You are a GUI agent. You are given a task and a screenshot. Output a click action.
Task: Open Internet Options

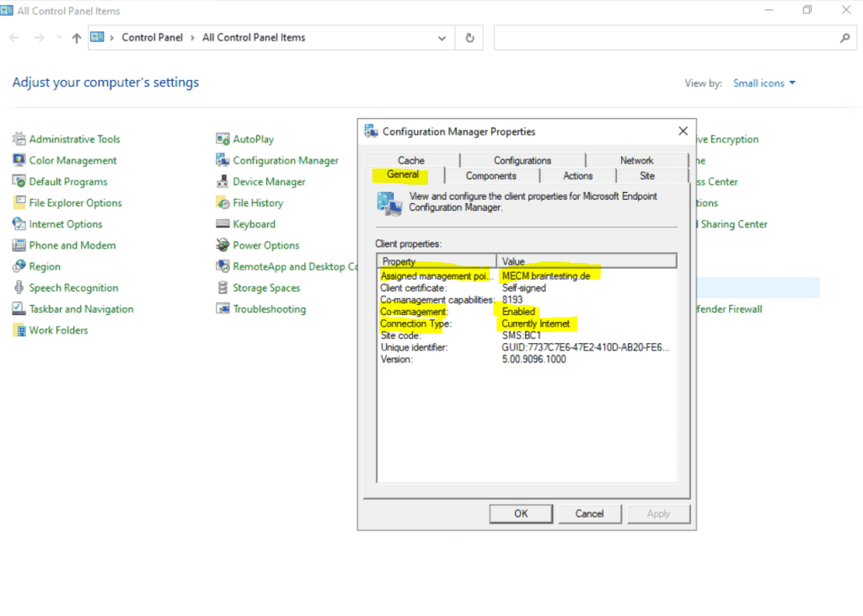(64, 223)
